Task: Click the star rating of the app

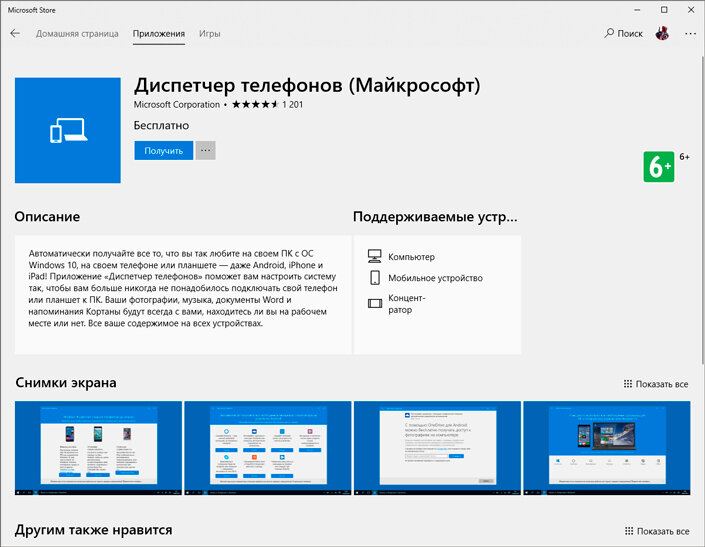Action: [255, 105]
